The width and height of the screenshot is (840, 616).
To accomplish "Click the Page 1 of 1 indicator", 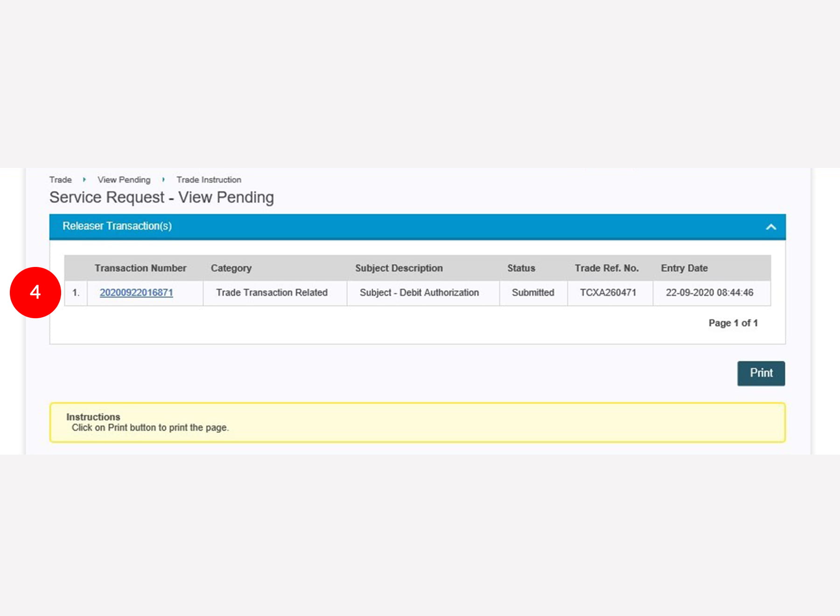I will click(733, 323).
